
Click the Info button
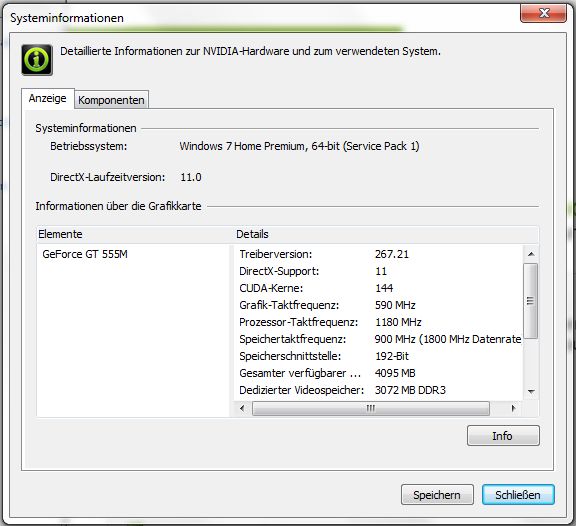[x=503, y=436]
